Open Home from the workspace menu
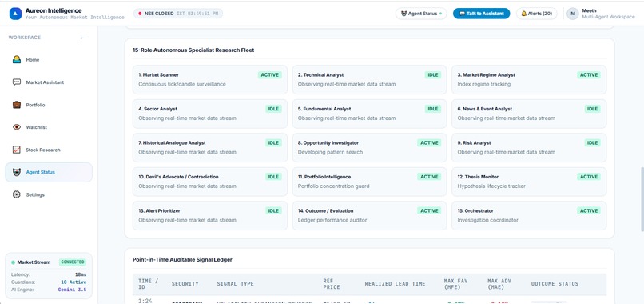The image size is (644, 304). coord(49,60)
